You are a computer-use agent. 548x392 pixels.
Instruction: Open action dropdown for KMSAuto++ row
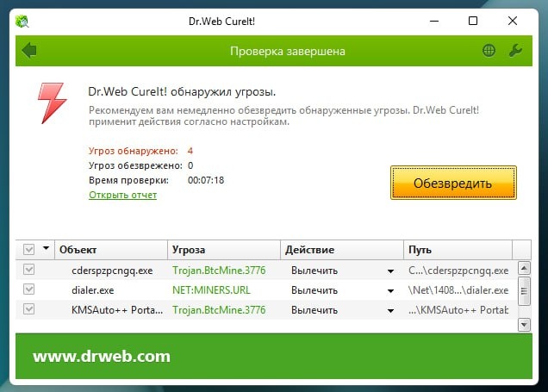390,311
